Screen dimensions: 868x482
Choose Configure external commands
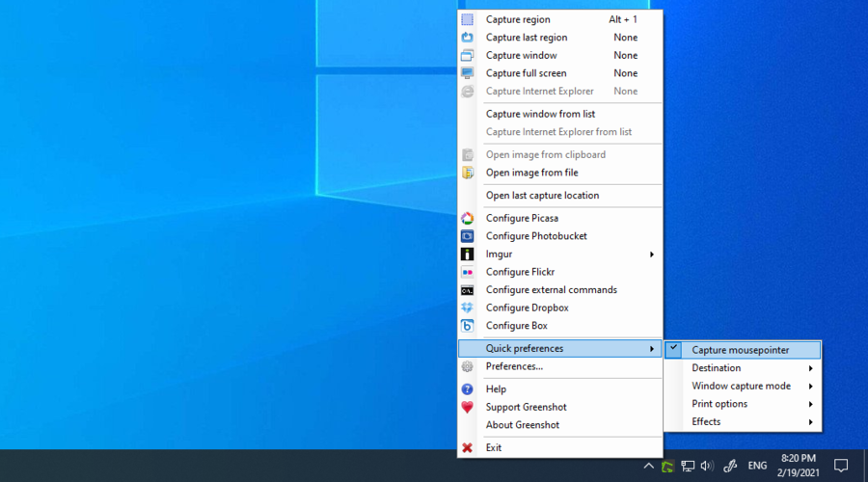559,290
